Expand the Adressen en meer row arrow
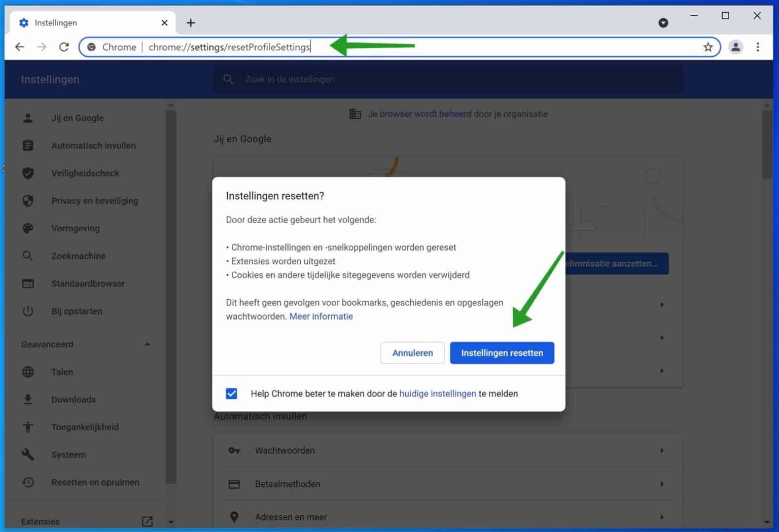 [662, 517]
